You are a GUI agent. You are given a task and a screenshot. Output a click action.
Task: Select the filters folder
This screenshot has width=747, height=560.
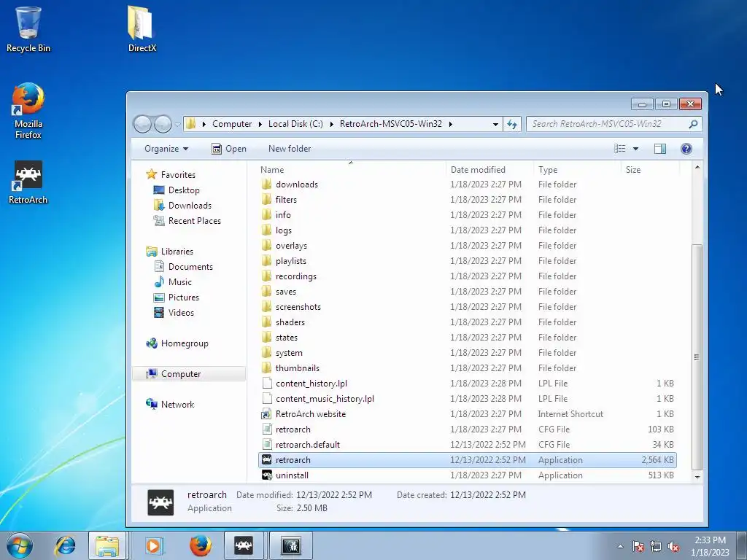click(286, 200)
